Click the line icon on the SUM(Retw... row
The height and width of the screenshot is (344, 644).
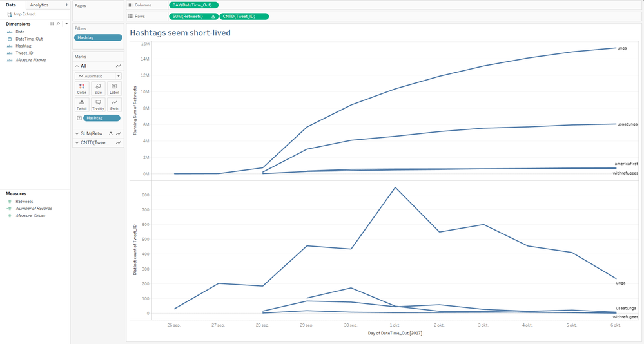(118, 133)
